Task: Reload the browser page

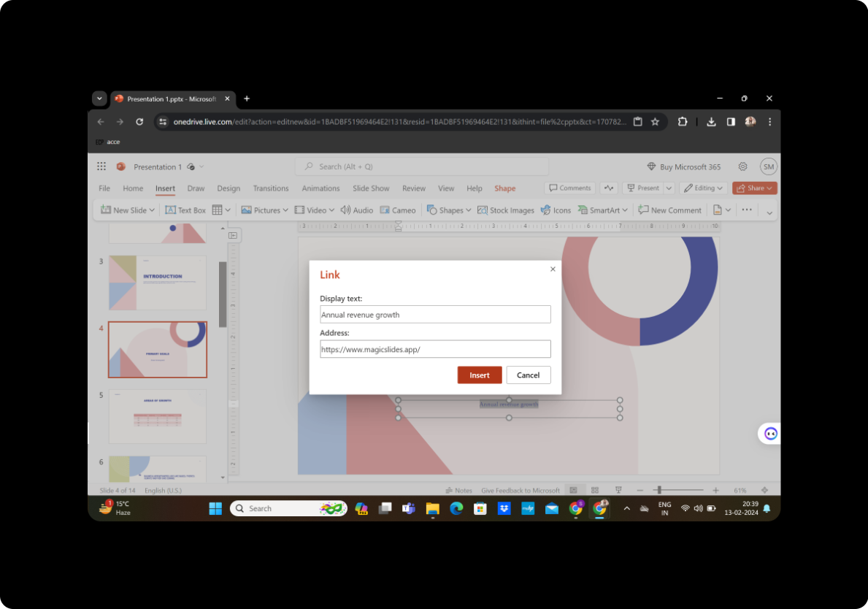Action: click(x=139, y=122)
